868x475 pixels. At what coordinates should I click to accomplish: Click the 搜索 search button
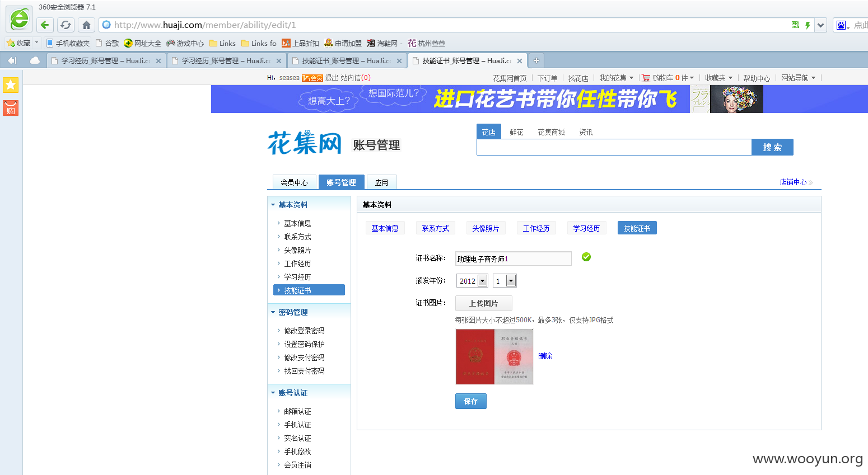(772, 147)
